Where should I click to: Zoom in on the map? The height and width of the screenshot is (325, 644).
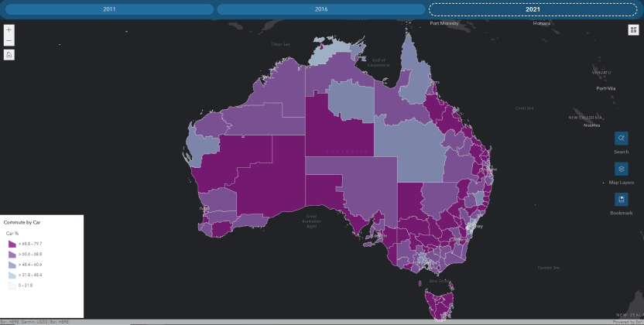pyautogui.click(x=9, y=30)
